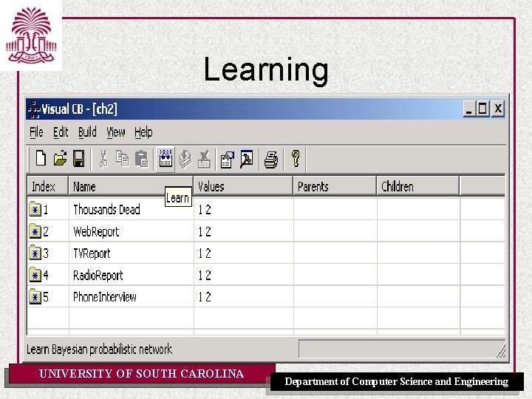This screenshot has height=399, width=532.
Task: Select the 'TVReport' name cell
Action: (x=132, y=253)
